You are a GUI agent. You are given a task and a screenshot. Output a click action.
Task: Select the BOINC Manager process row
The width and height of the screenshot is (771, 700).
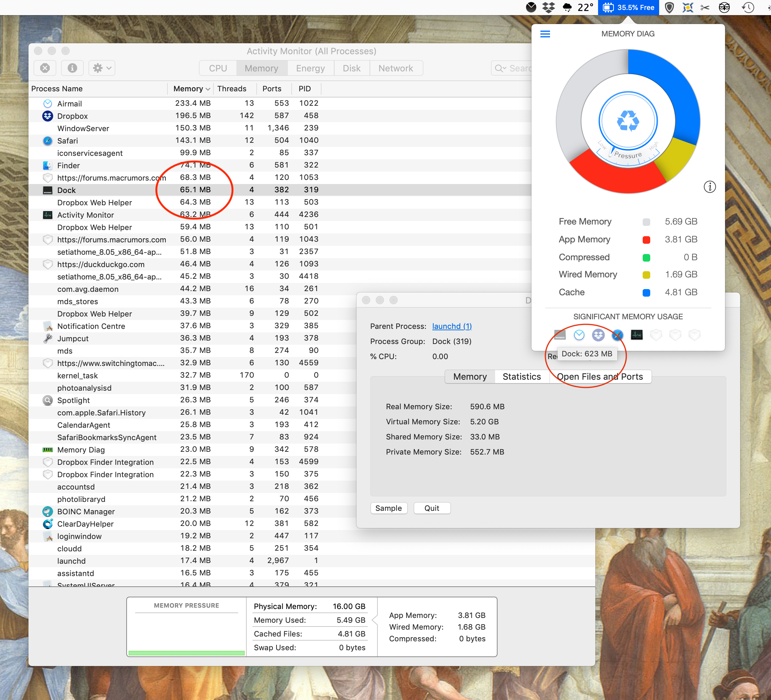point(193,511)
